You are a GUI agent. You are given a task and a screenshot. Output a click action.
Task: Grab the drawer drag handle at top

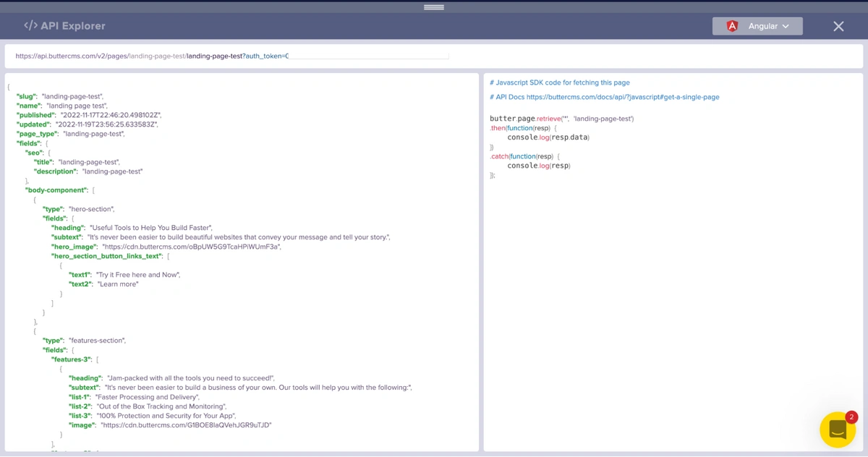click(x=434, y=7)
